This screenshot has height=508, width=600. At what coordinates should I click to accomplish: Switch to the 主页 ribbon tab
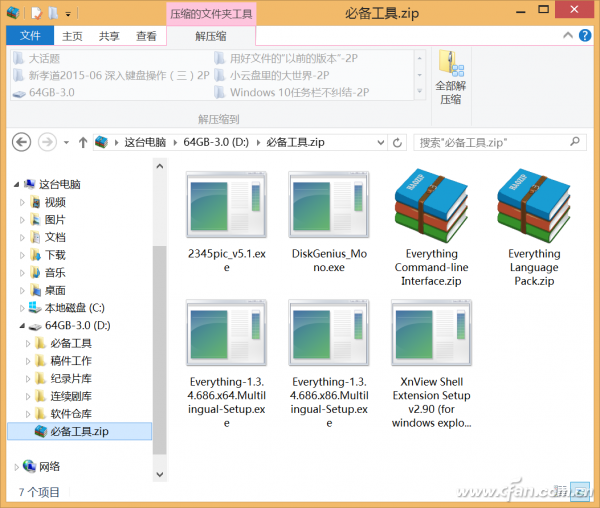point(72,36)
